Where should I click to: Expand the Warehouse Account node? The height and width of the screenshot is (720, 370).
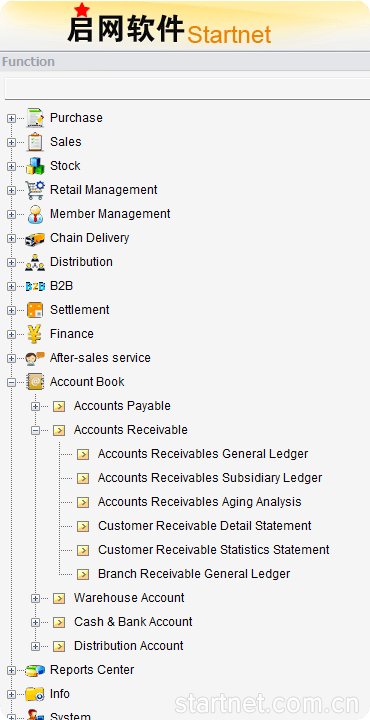(x=35, y=598)
